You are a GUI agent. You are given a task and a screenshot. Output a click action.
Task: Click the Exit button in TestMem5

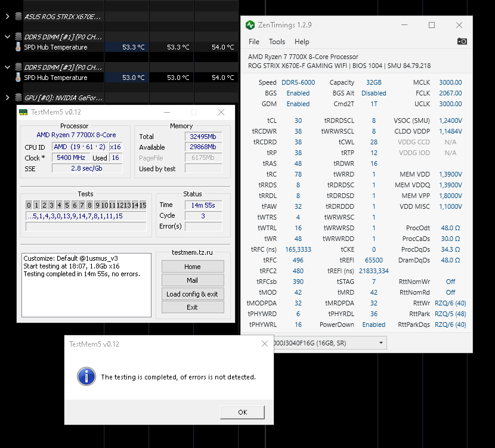193,307
